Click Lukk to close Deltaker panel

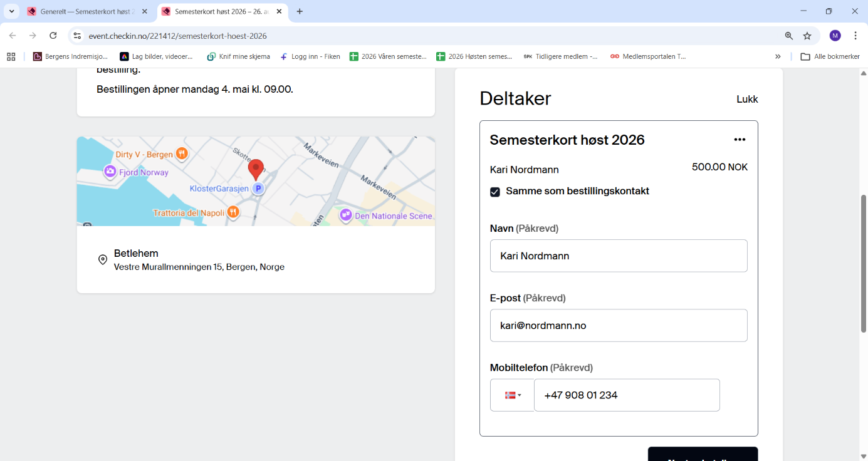[747, 99]
